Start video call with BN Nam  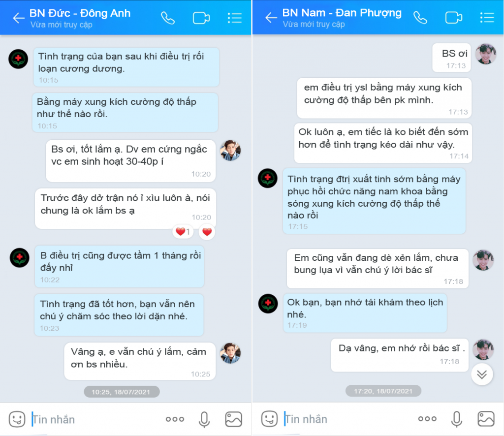point(453,18)
